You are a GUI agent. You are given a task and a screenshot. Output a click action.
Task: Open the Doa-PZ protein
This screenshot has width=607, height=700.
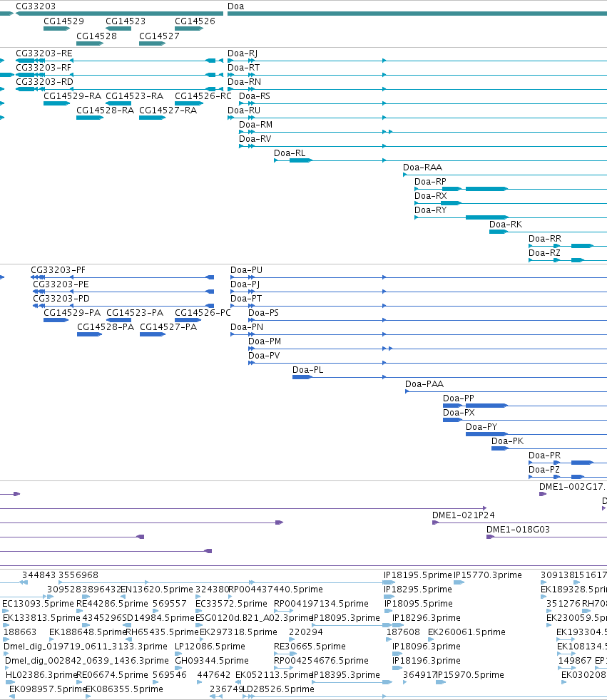(544, 470)
